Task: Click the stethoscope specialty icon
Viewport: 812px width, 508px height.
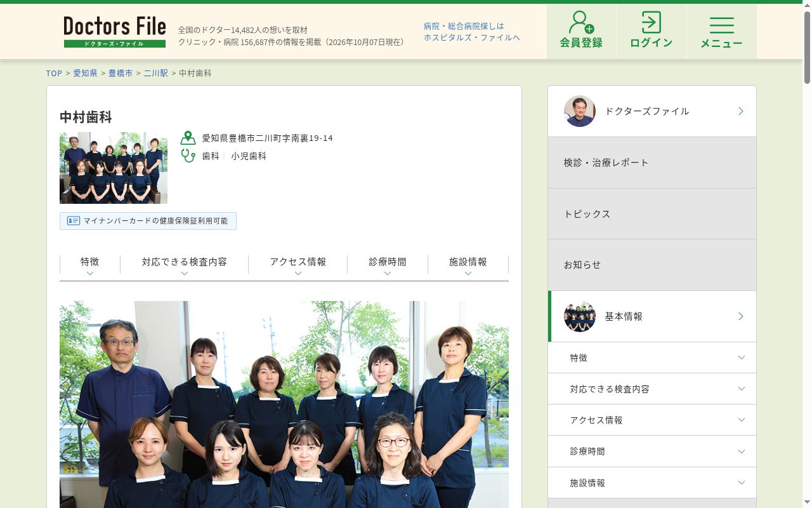Action: tap(188, 156)
